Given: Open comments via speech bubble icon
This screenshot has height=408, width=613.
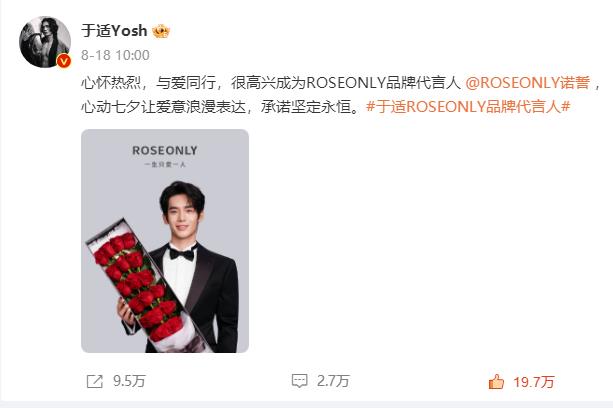Looking at the screenshot, I should tap(300, 381).
